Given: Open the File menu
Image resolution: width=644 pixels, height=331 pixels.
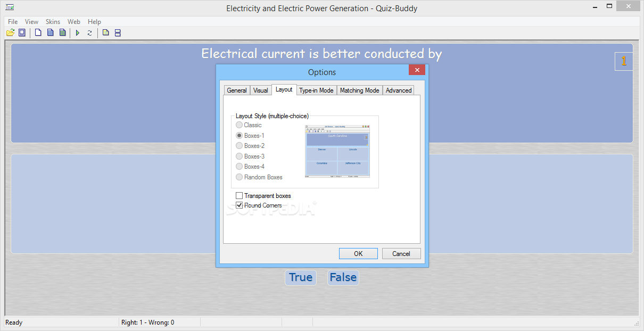Looking at the screenshot, I should pyautogui.click(x=13, y=22).
